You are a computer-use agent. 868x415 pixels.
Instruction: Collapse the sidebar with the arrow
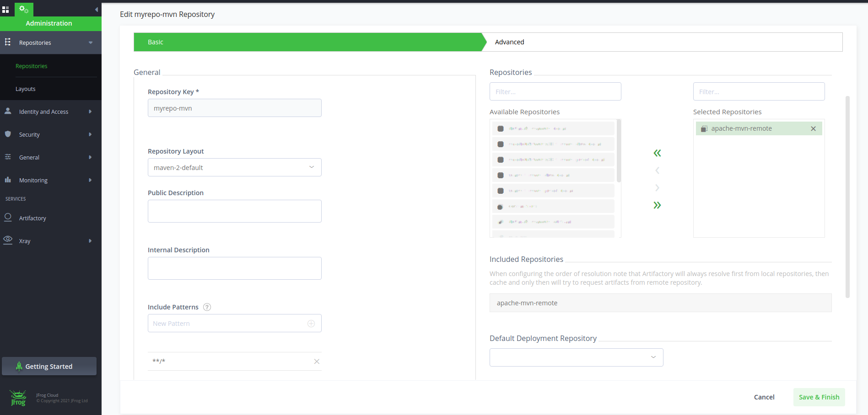click(96, 10)
